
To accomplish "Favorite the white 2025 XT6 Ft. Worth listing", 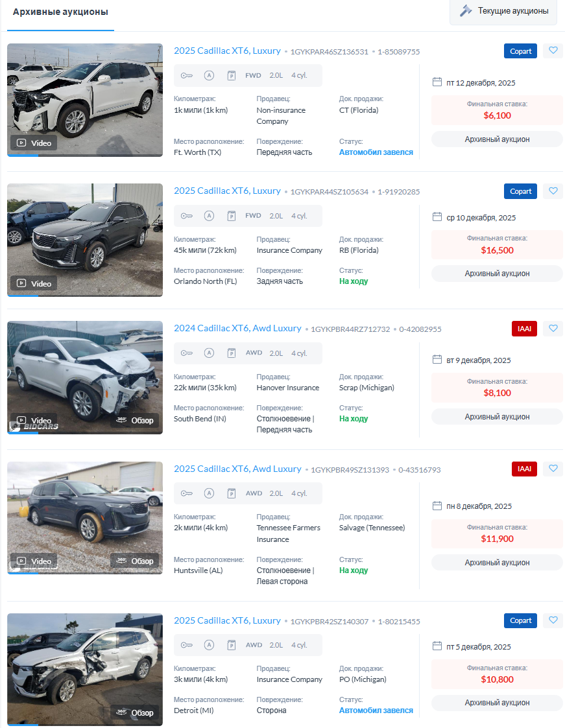I will pos(553,51).
